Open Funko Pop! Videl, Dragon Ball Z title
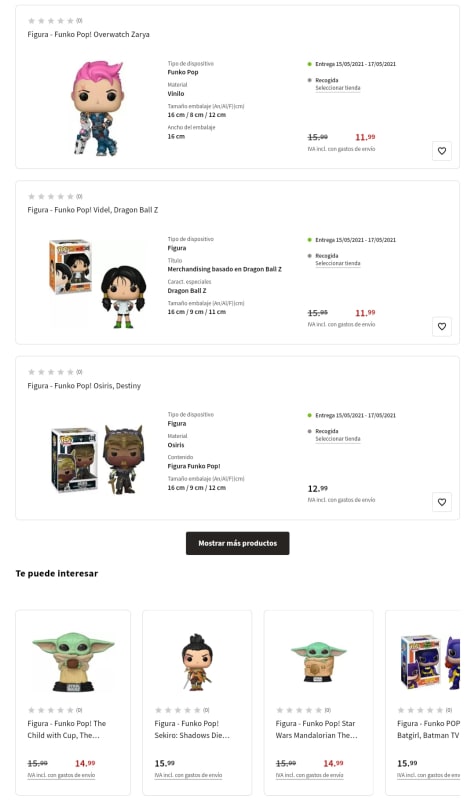475x803 pixels. pos(93,210)
